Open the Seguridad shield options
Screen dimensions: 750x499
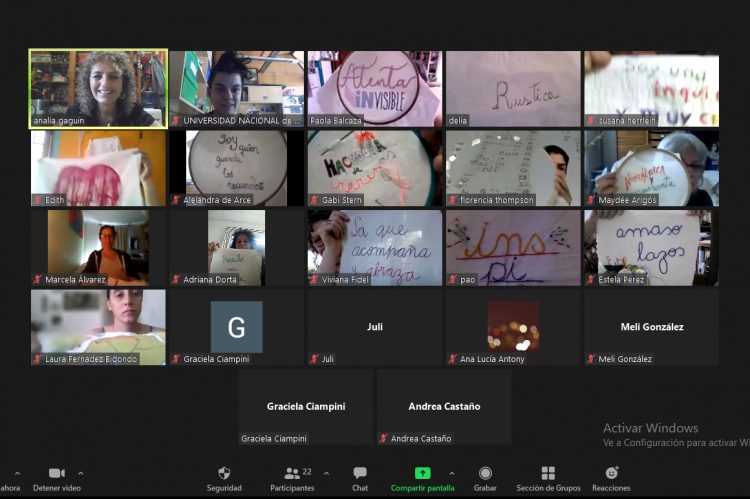pyautogui.click(x=224, y=473)
